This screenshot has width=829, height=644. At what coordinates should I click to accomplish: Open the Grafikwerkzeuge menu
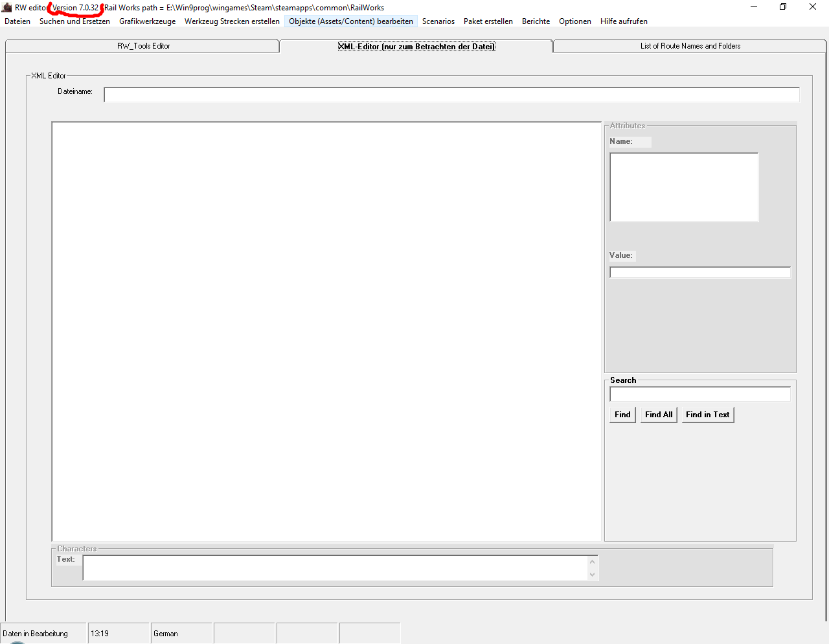pyautogui.click(x=147, y=21)
